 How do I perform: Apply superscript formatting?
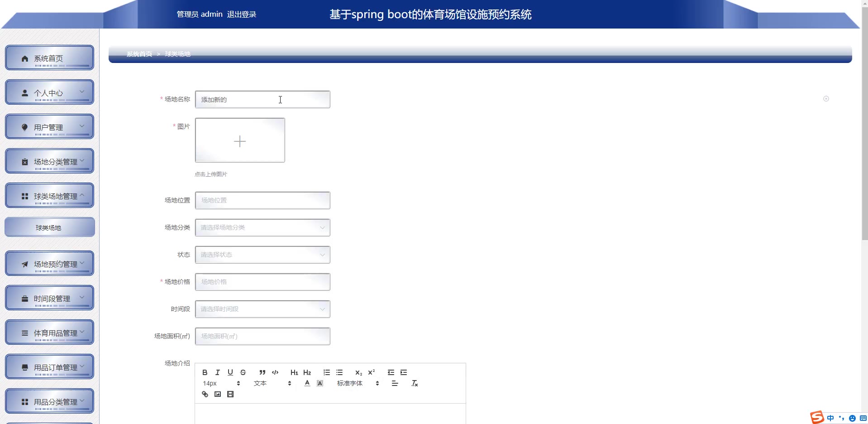[372, 372]
